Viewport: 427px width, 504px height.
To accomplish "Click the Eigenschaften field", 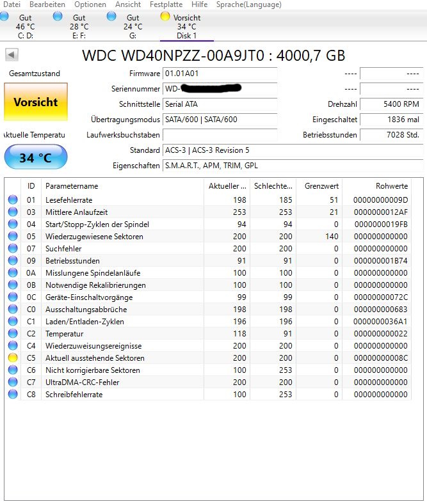I will coord(293,166).
